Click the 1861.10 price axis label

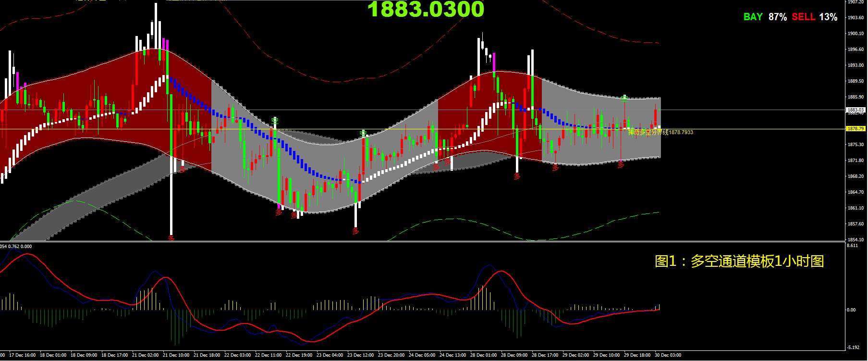[856, 208]
